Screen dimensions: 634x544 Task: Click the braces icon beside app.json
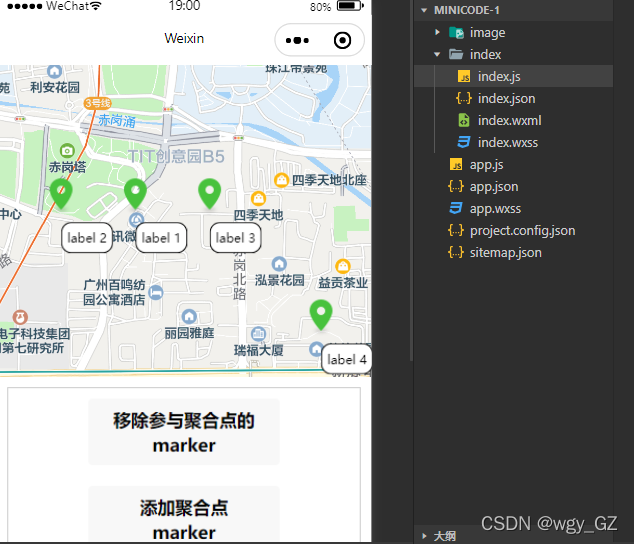[456, 186]
